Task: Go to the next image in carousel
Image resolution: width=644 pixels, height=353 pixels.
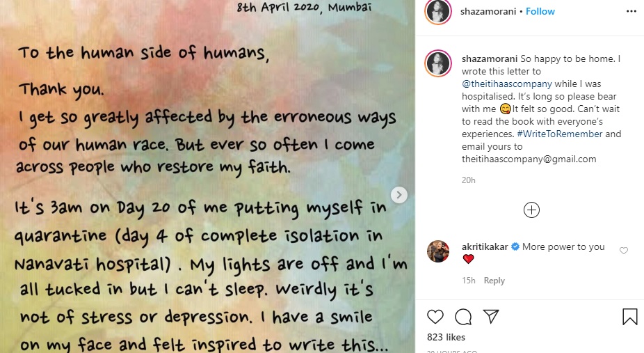Action: pyautogui.click(x=399, y=195)
